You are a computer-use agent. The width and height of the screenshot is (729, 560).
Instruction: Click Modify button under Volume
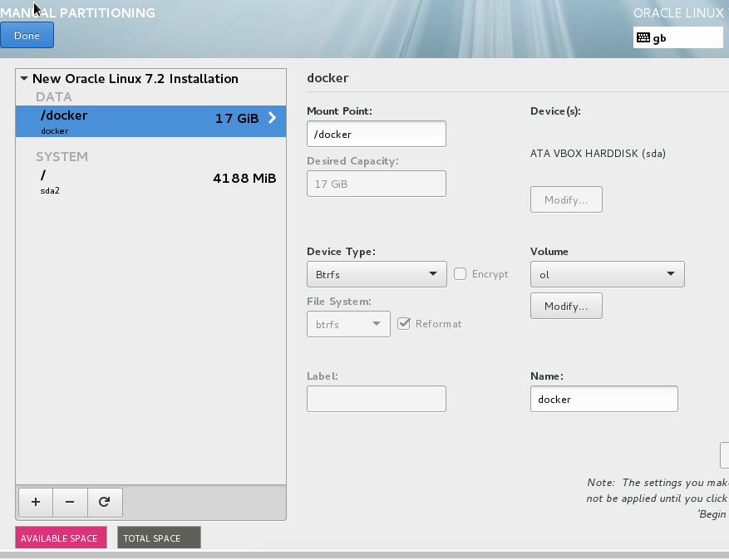tap(566, 306)
